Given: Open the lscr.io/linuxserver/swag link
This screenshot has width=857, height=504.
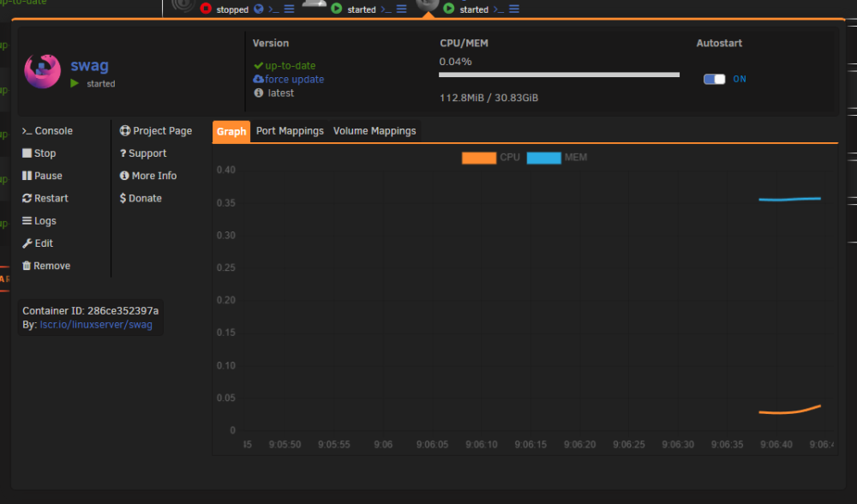Looking at the screenshot, I should tap(96, 324).
